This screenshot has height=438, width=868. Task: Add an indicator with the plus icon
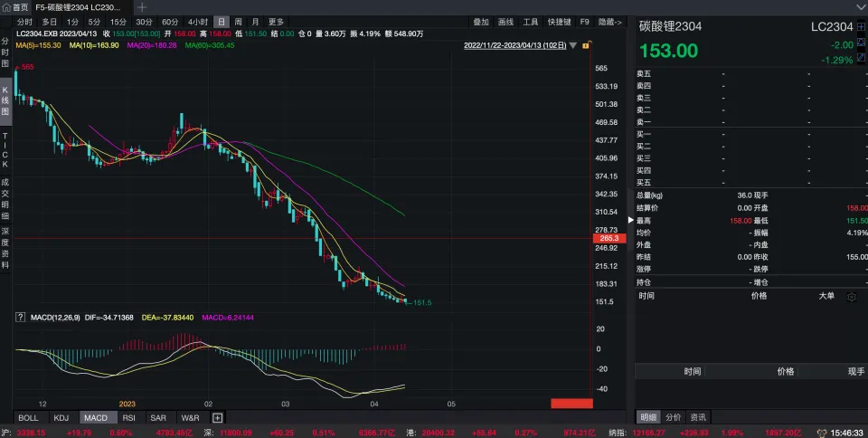217,417
